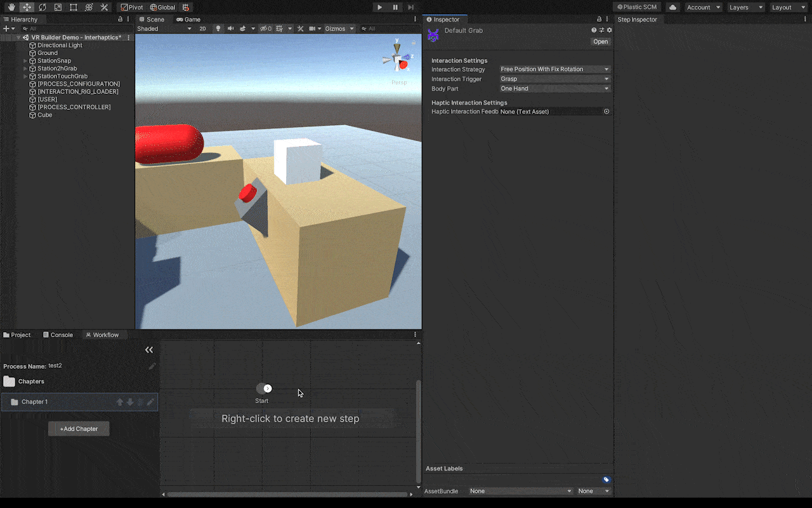
Task: Click the cloud services icon
Action: (672, 7)
